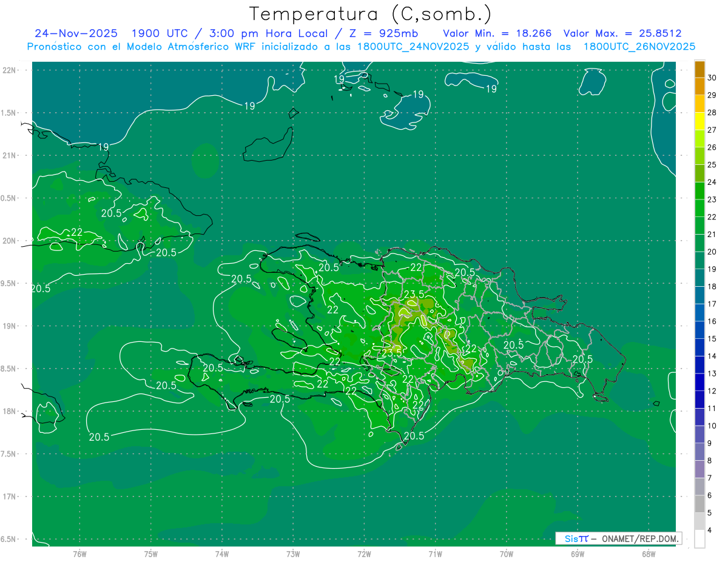Click the 72W longitude axis label
Screen dimensions: 728x562
pos(364,554)
